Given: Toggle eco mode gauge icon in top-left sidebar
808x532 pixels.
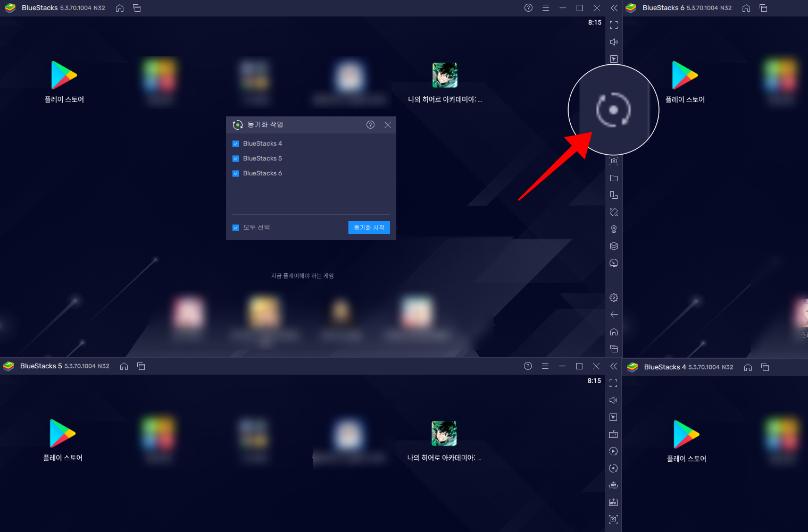Looking at the screenshot, I should pos(614,263).
